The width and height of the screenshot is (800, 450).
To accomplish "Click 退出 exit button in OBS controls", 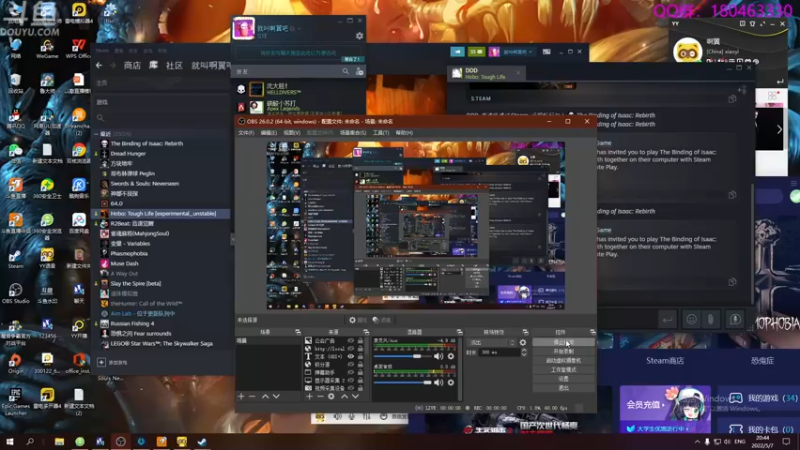I will (x=563, y=388).
